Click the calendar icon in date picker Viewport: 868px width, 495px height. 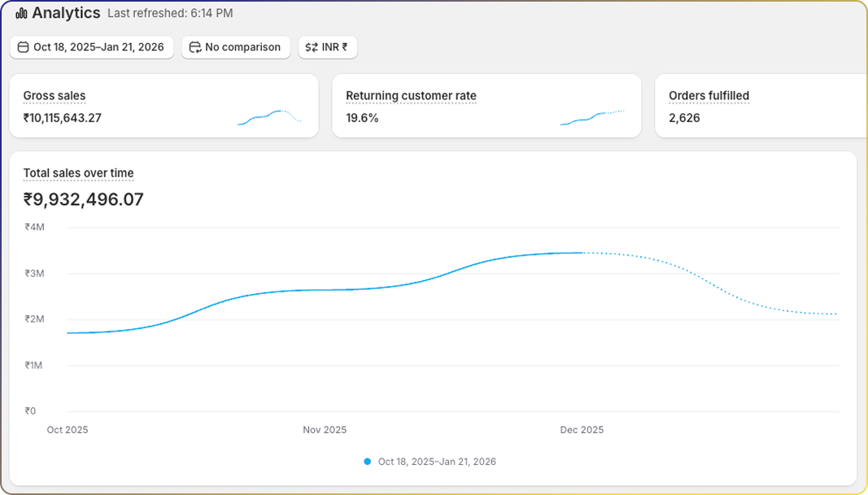23,47
